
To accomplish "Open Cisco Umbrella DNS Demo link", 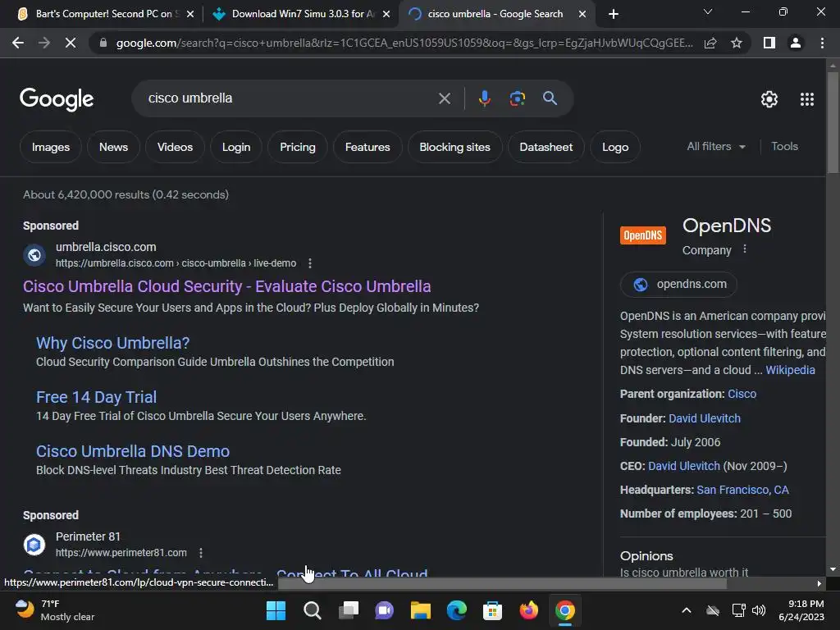I will coord(133,451).
